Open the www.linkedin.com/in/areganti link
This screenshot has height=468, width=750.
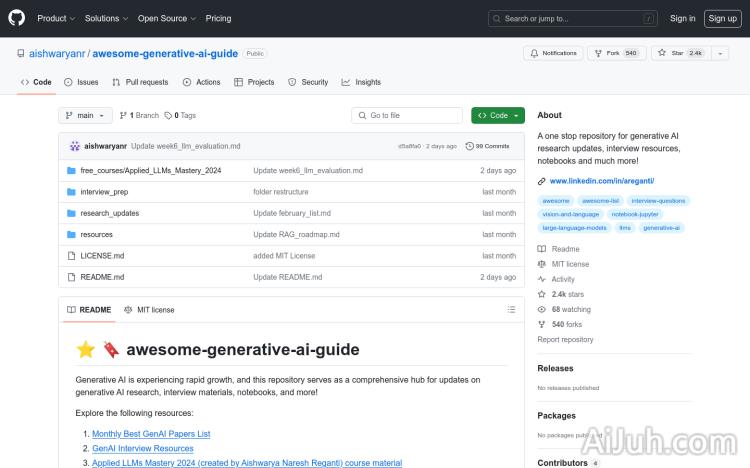pyautogui.click(x=602, y=181)
